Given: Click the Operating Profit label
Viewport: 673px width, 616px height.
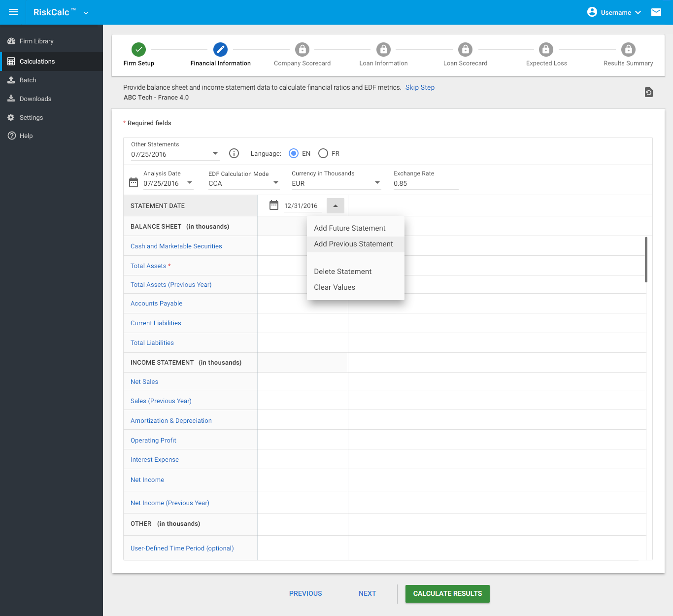Looking at the screenshot, I should pos(153,440).
